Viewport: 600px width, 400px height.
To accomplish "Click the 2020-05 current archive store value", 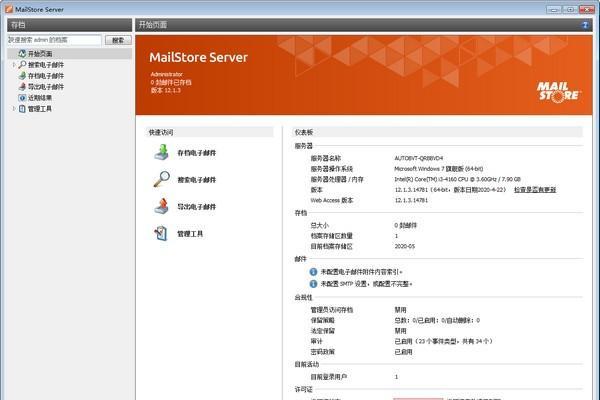I will tap(404, 247).
